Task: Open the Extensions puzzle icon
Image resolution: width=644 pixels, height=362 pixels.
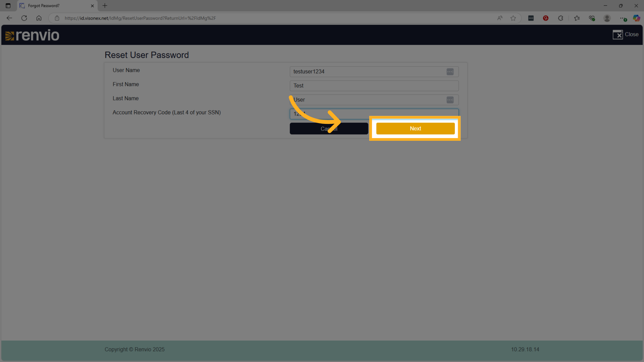Action: click(x=561, y=18)
